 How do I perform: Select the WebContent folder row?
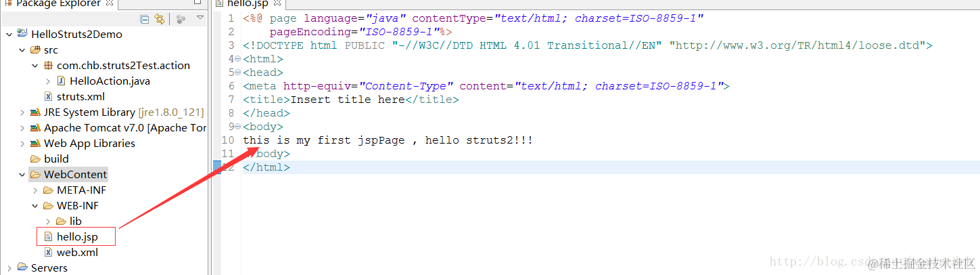(68, 174)
